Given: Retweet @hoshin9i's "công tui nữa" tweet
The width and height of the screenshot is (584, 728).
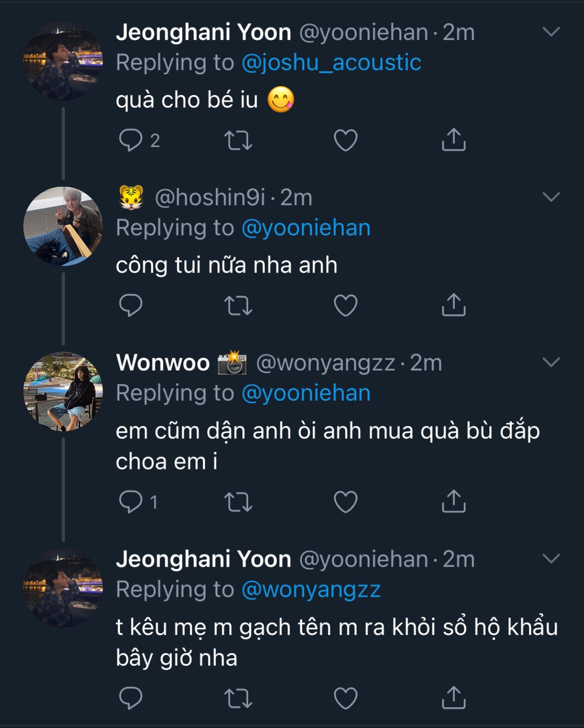Looking at the screenshot, I should [x=238, y=305].
